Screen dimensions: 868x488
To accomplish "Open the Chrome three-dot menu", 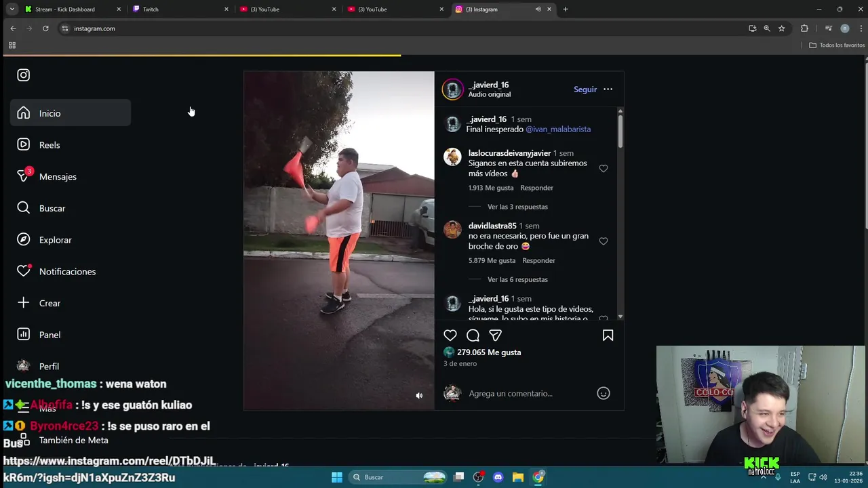I will (x=861, y=28).
